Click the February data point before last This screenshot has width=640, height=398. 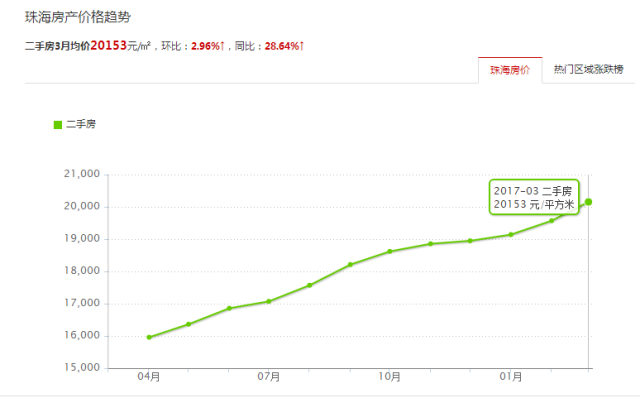pyautogui.click(x=551, y=221)
